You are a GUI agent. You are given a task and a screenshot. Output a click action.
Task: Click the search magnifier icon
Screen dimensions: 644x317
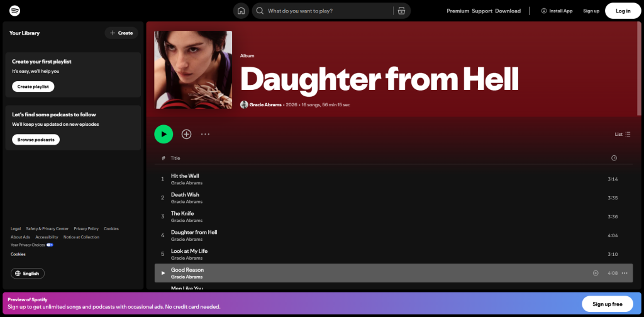pyautogui.click(x=260, y=11)
